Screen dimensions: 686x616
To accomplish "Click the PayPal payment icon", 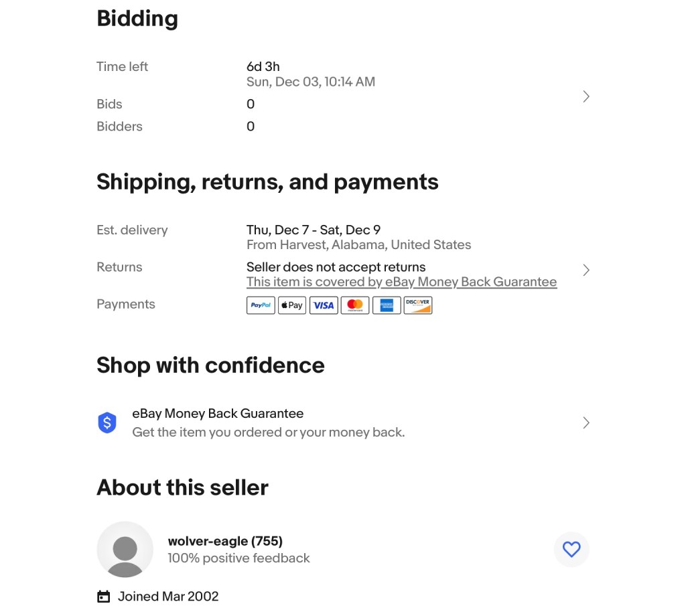I will click(x=261, y=305).
